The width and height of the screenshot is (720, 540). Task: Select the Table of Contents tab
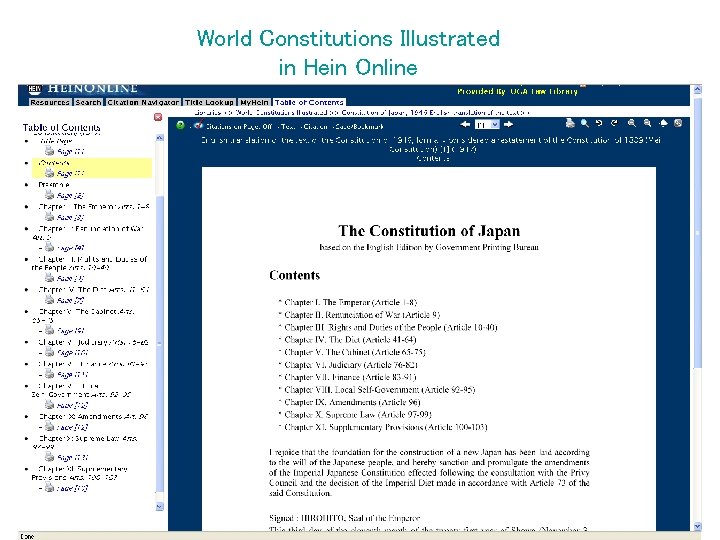[x=309, y=102]
